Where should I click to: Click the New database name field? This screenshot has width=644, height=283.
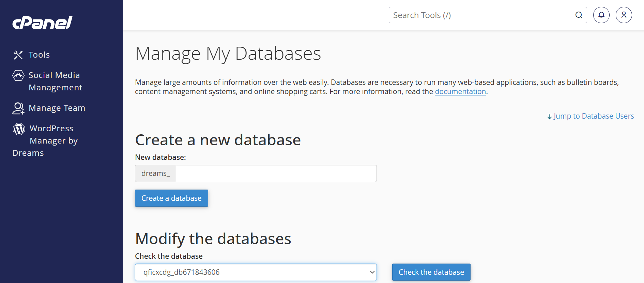[276, 174]
